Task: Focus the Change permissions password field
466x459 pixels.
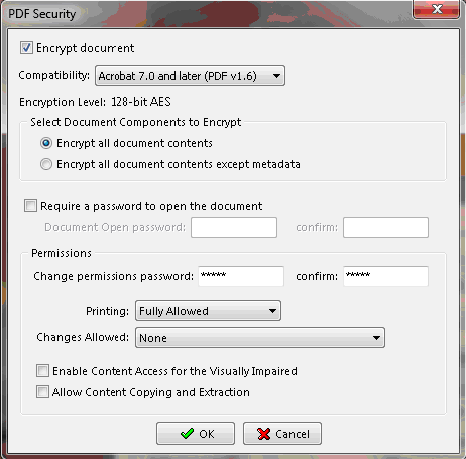Action: pos(241,276)
